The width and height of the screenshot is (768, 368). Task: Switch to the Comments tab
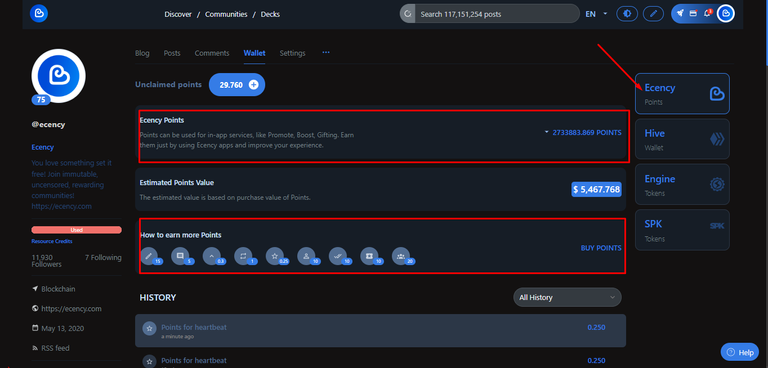click(212, 53)
